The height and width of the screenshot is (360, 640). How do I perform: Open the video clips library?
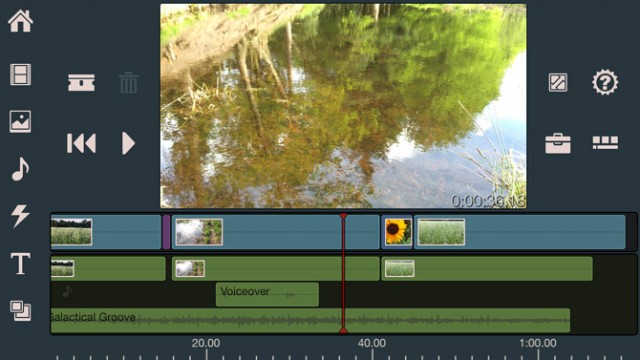(x=20, y=74)
